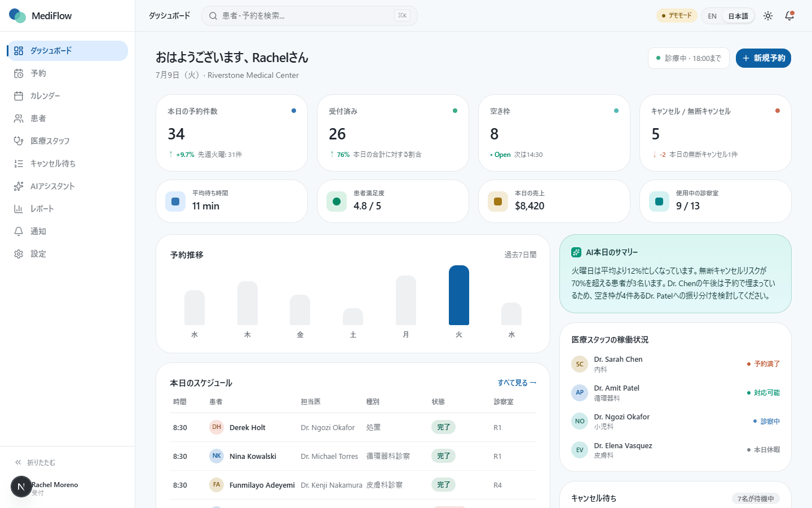The width and height of the screenshot is (812, 508).
Task: Click the 時間 column header
Action: click(x=180, y=402)
